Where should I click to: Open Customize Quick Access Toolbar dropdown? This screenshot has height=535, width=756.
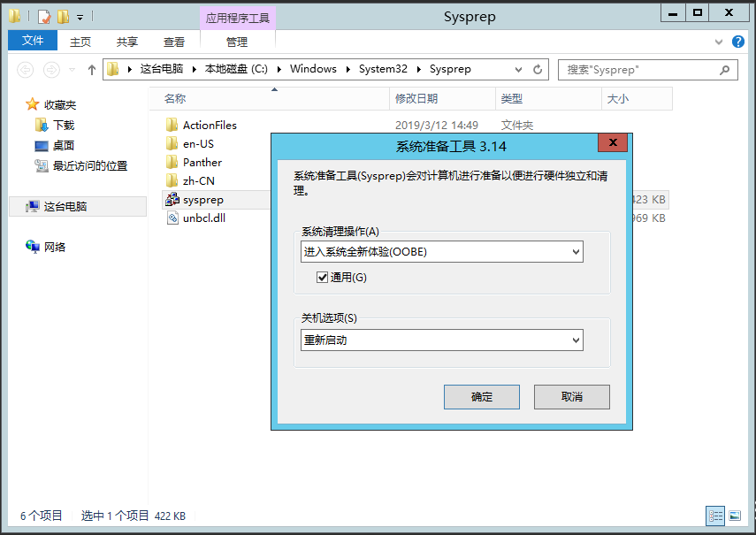point(80,18)
